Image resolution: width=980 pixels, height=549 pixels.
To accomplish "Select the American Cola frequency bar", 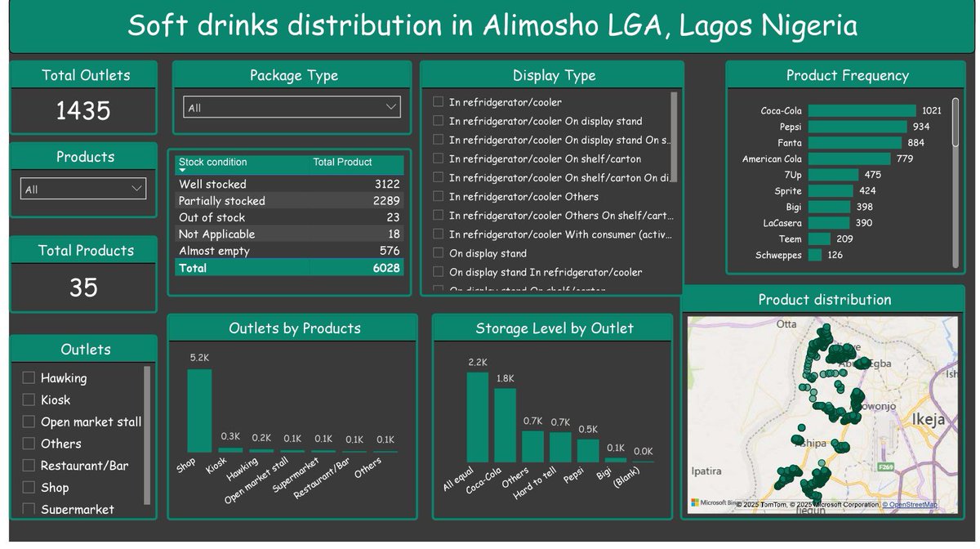I will click(x=849, y=158).
